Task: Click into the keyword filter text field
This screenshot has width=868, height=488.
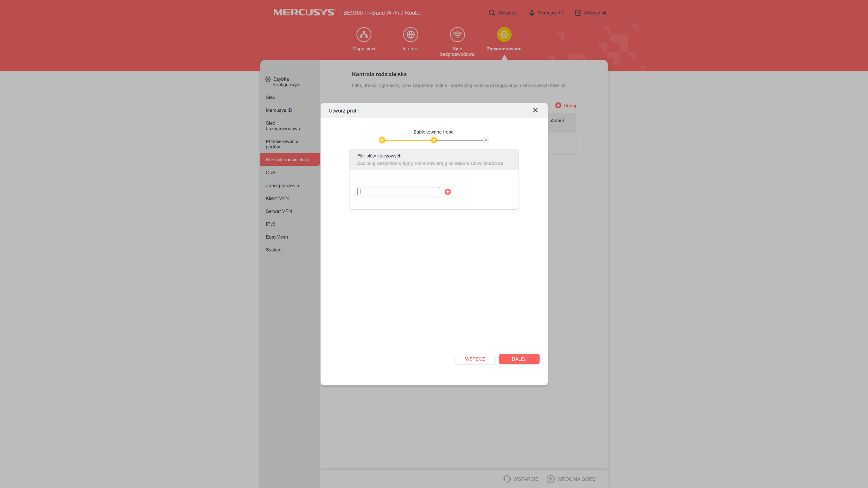Action: (x=399, y=192)
